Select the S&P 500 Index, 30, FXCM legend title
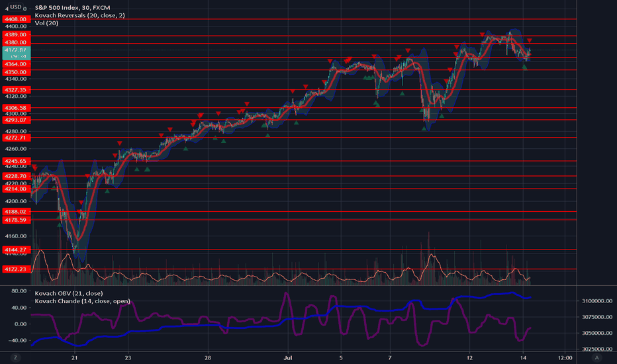617x364 pixels. tap(72, 7)
